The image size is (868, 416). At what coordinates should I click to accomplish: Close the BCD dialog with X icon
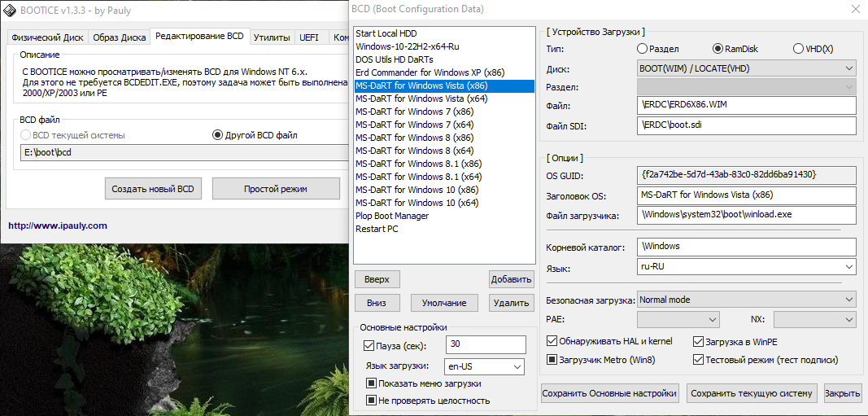pos(853,9)
